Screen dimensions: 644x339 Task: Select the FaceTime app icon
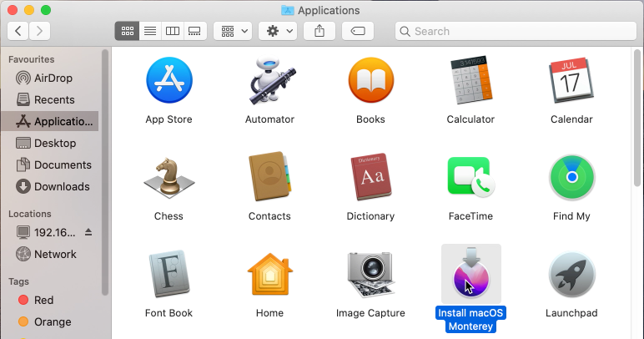[471, 177]
